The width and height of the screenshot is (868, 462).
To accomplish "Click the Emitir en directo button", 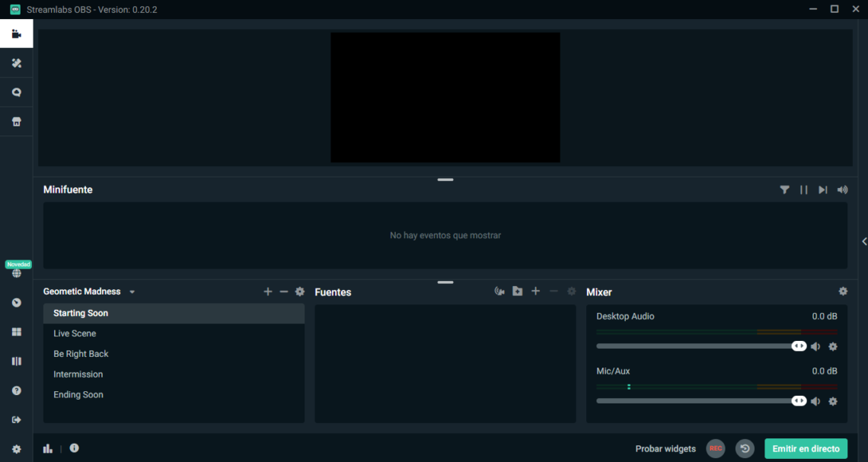I will pos(806,448).
